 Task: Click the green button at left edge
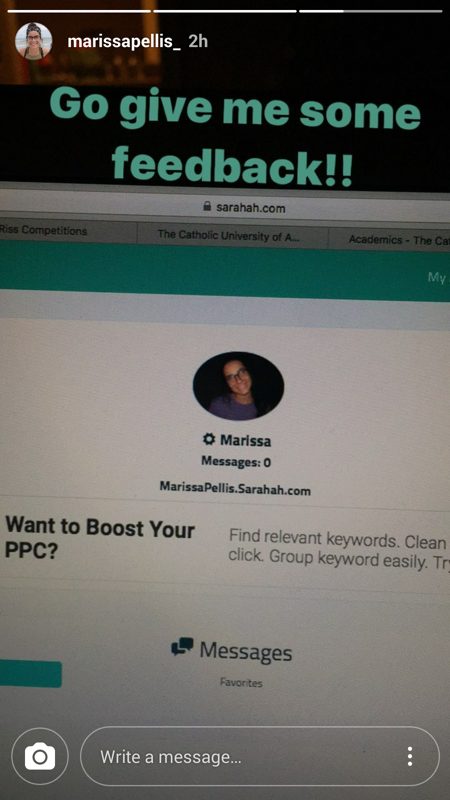[x=31, y=673]
